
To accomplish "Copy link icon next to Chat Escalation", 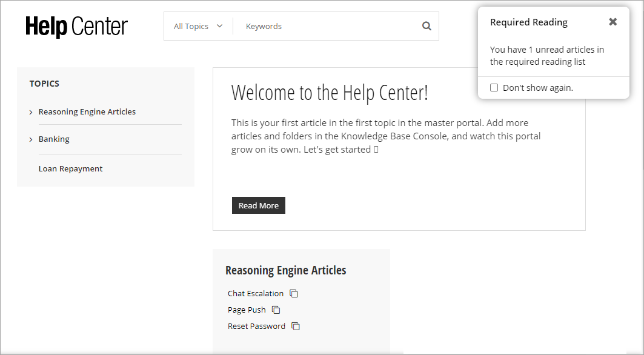I will [294, 293].
